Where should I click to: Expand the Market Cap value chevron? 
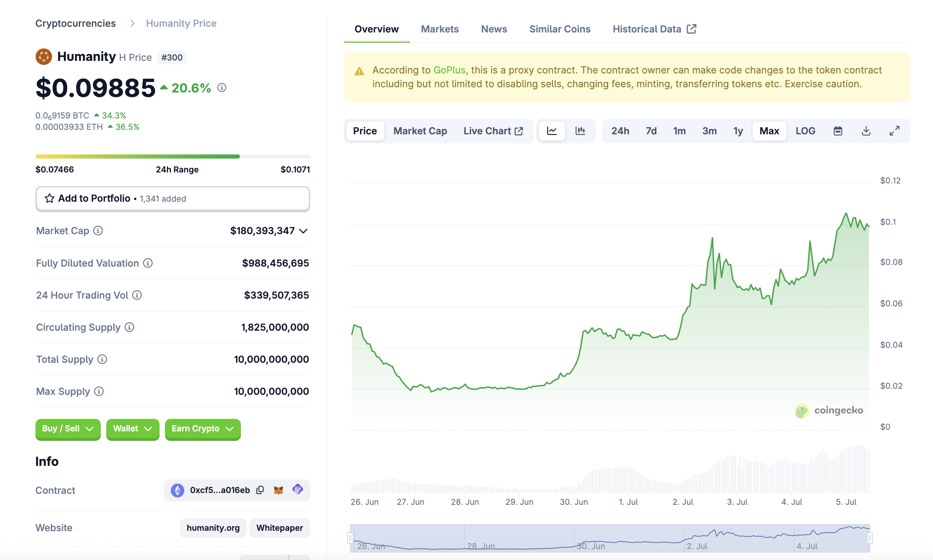coord(303,231)
